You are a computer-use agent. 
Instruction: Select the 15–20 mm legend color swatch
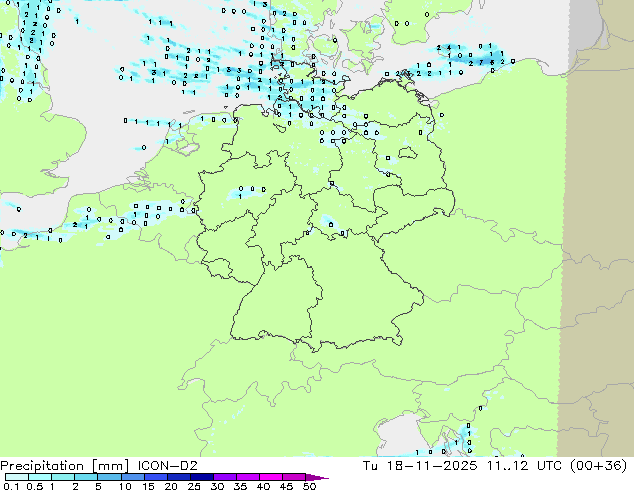[155, 477]
